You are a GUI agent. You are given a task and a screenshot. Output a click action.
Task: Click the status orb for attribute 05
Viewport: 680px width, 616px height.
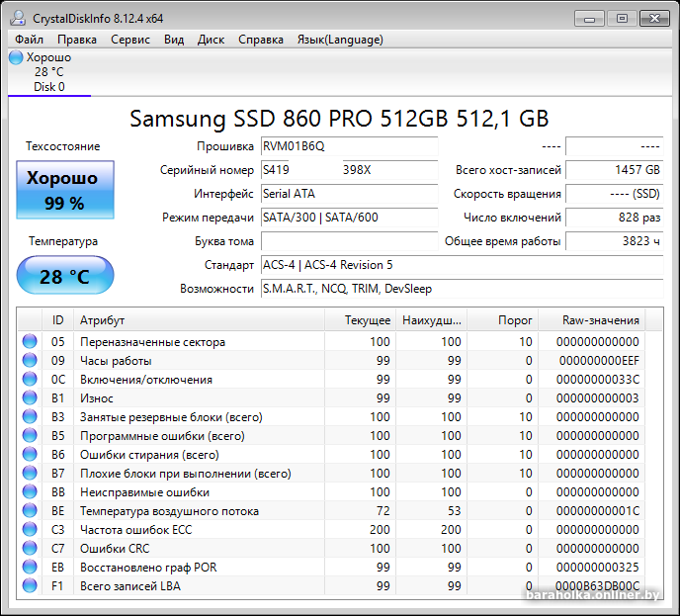tap(30, 341)
